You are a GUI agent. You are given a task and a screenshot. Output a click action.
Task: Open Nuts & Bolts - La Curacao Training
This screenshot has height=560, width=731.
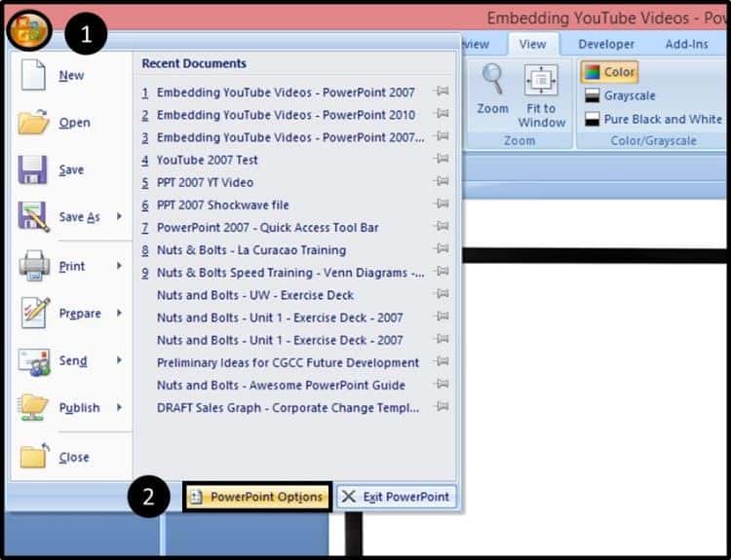click(x=251, y=250)
